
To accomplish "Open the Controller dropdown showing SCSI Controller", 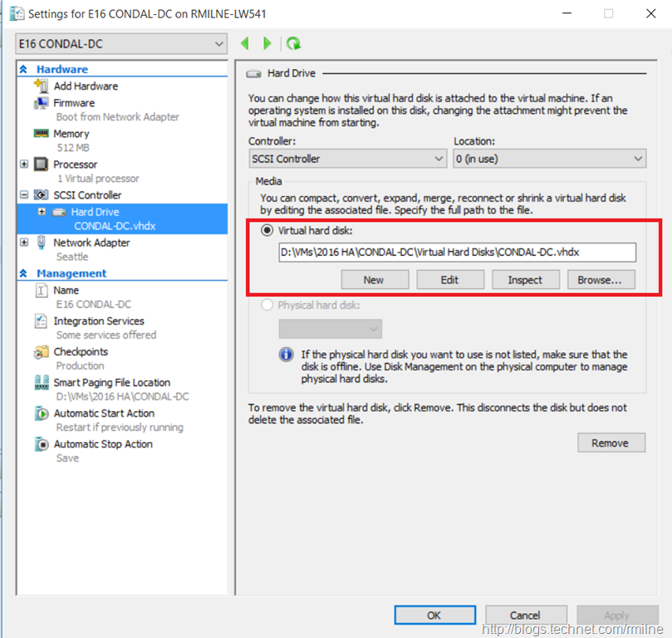I will [348, 159].
